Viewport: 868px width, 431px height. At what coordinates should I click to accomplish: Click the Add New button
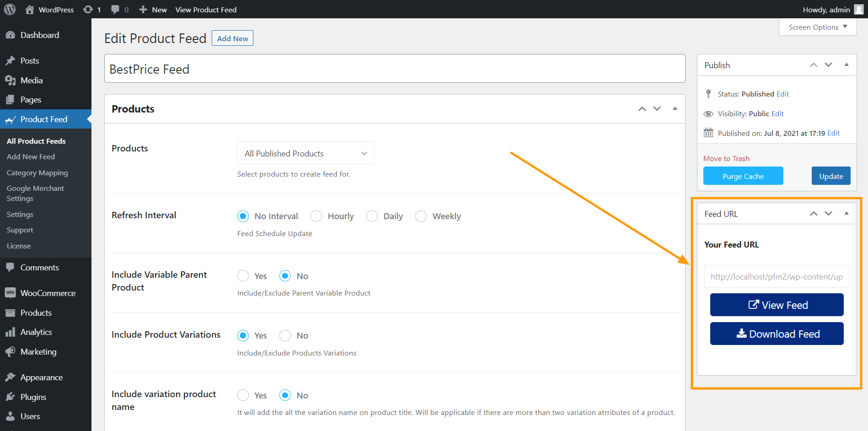pos(232,38)
